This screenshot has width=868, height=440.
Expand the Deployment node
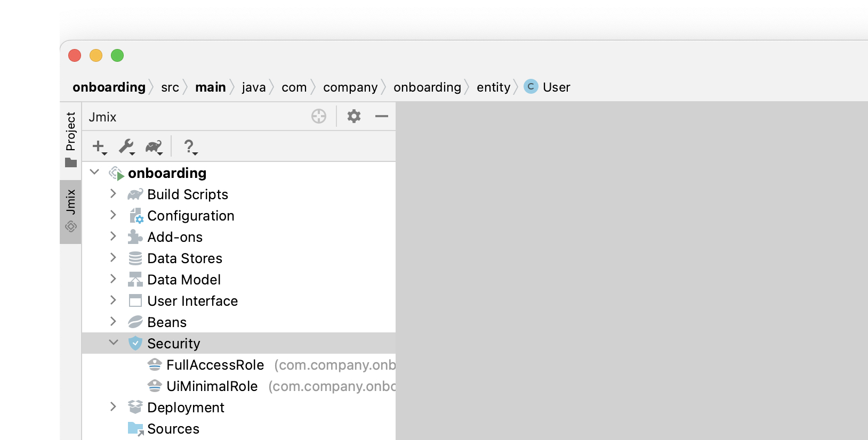coord(113,407)
